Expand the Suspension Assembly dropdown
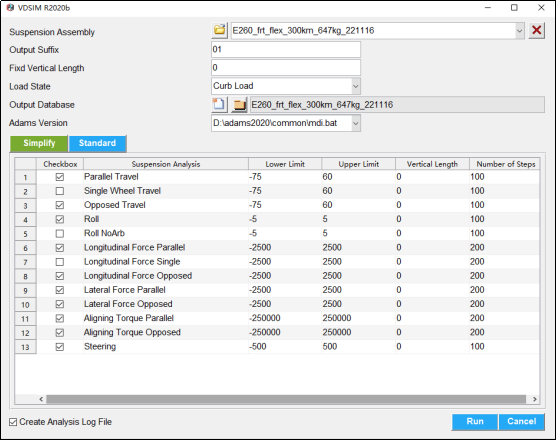Screen dimensions: 556x440 click(x=519, y=31)
